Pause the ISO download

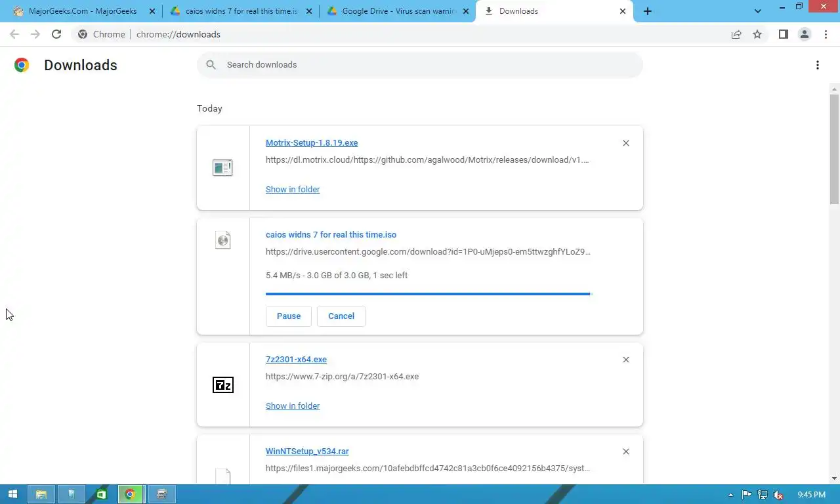pyautogui.click(x=289, y=316)
